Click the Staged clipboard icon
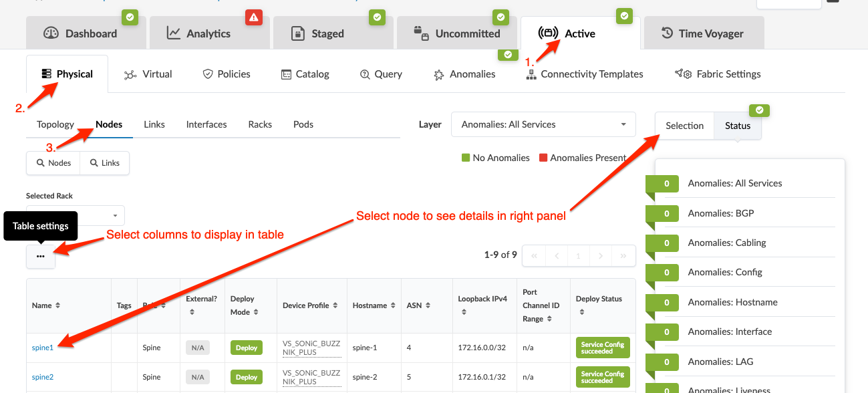The image size is (868, 393). click(x=298, y=33)
